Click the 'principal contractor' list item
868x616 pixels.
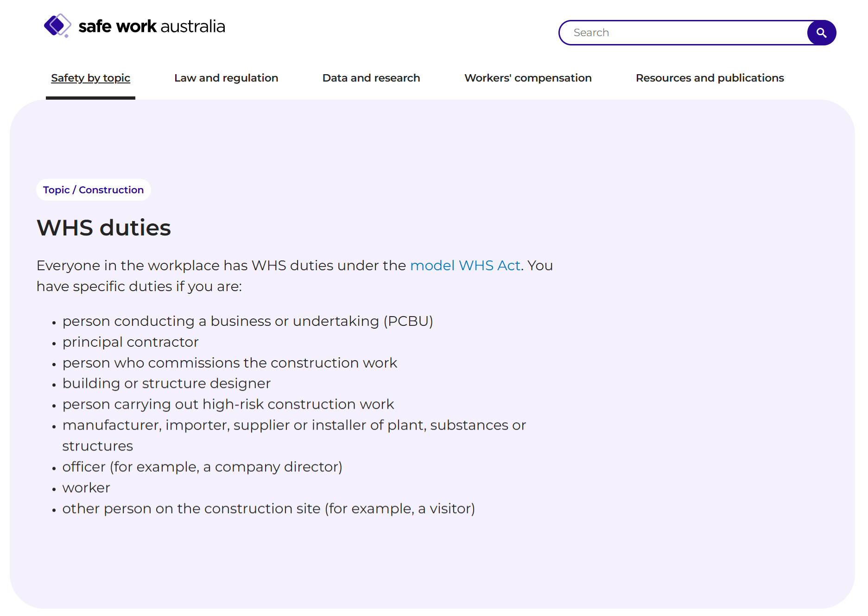point(130,342)
